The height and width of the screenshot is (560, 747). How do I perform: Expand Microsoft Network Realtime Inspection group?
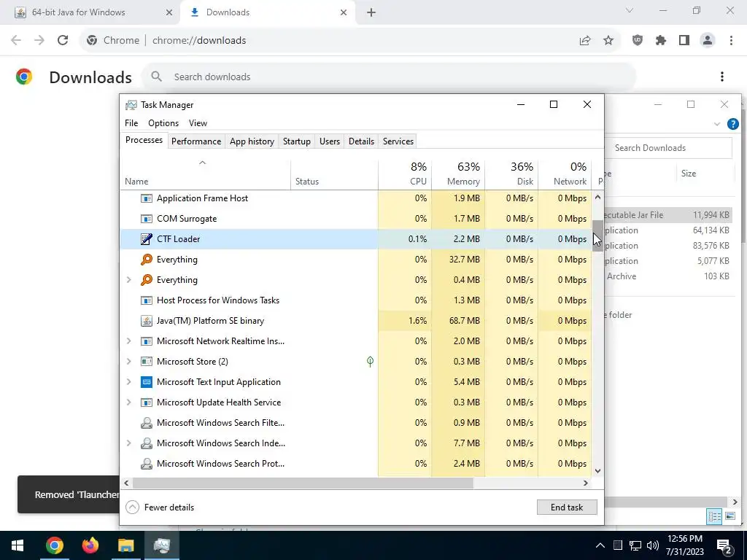click(128, 341)
